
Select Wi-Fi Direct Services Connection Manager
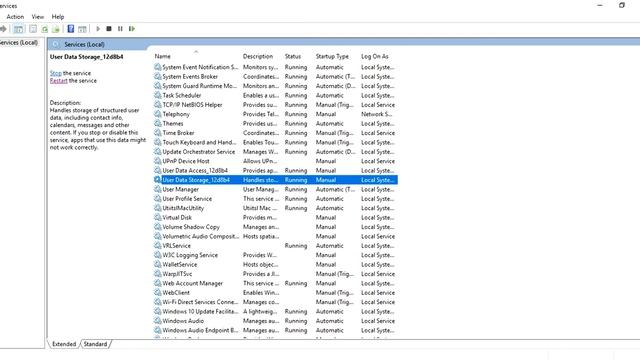pos(275,302)
